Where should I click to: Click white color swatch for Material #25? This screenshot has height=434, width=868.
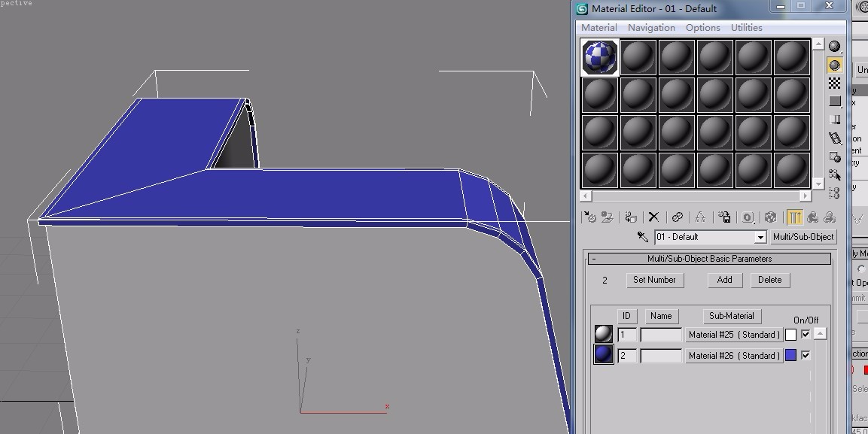790,334
